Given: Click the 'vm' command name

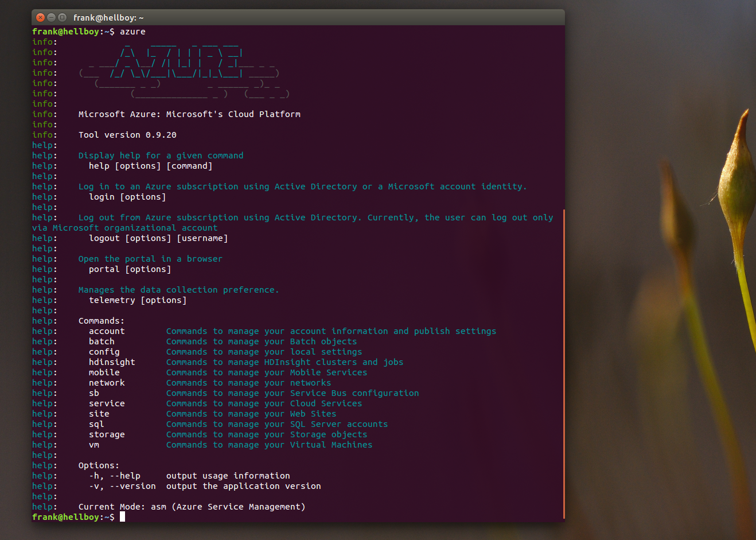Looking at the screenshot, I should (94, 445).
